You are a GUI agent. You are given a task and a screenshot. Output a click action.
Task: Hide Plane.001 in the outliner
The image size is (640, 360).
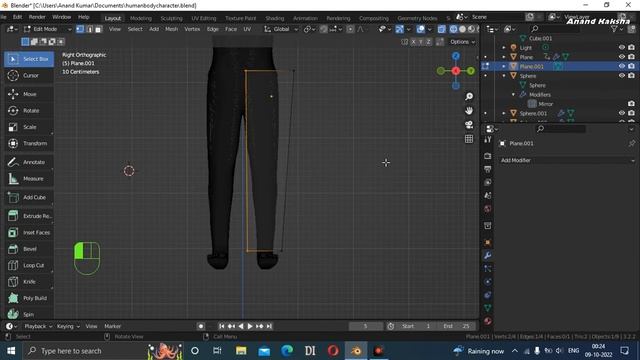coord(622,66)
